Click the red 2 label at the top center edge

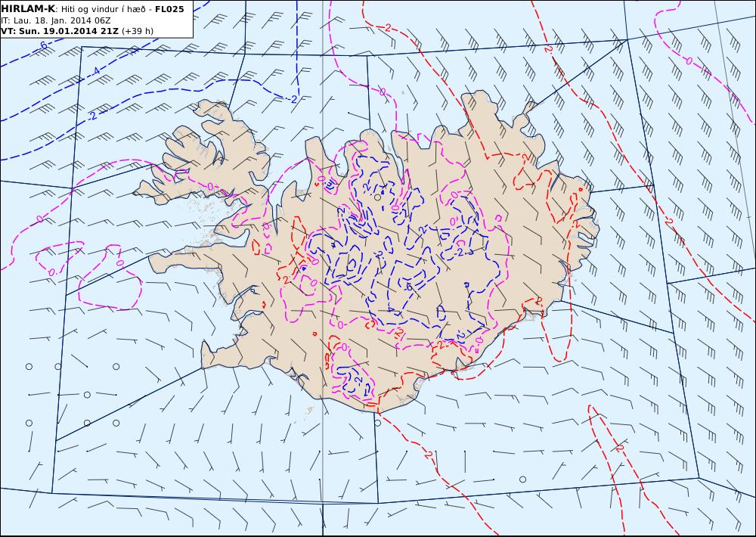click(388, 27)
